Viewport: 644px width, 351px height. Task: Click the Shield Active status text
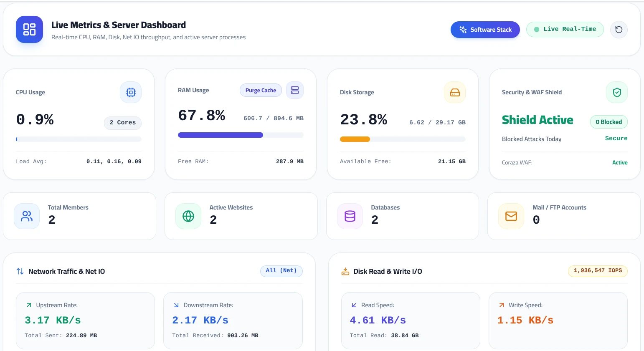(x=538, y=120)
